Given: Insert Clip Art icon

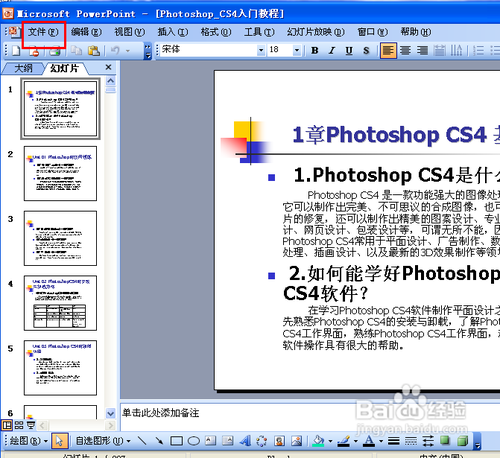Looking at the screenshot, I should pyautogui.click(x=279, y=441).
